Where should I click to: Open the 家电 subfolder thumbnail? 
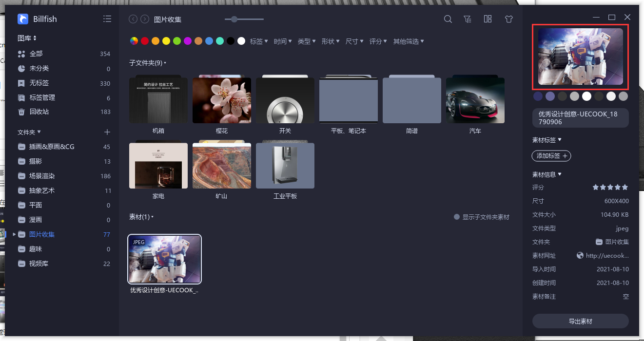[158, 165]
